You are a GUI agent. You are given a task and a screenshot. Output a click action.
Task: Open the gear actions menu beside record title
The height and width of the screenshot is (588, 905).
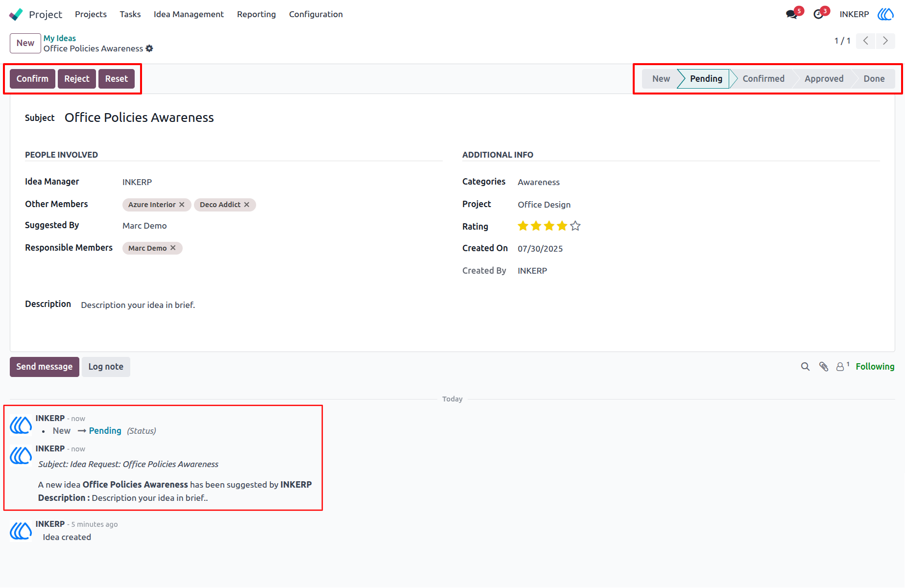pos(149,48)
